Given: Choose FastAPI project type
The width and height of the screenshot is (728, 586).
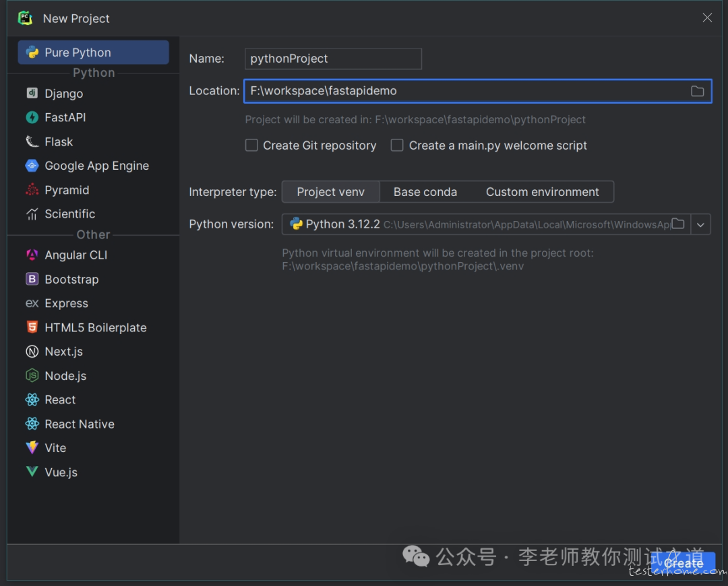Looking at the screenshot, I should 93,117.
